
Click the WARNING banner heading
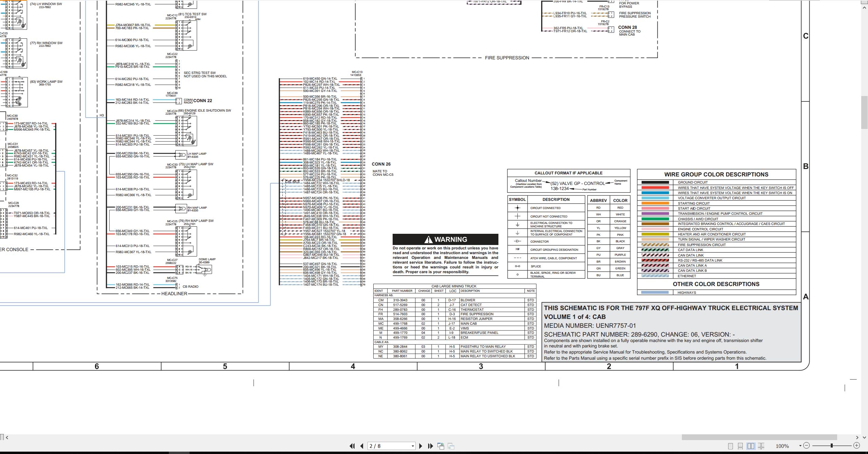tap(446, 239)
